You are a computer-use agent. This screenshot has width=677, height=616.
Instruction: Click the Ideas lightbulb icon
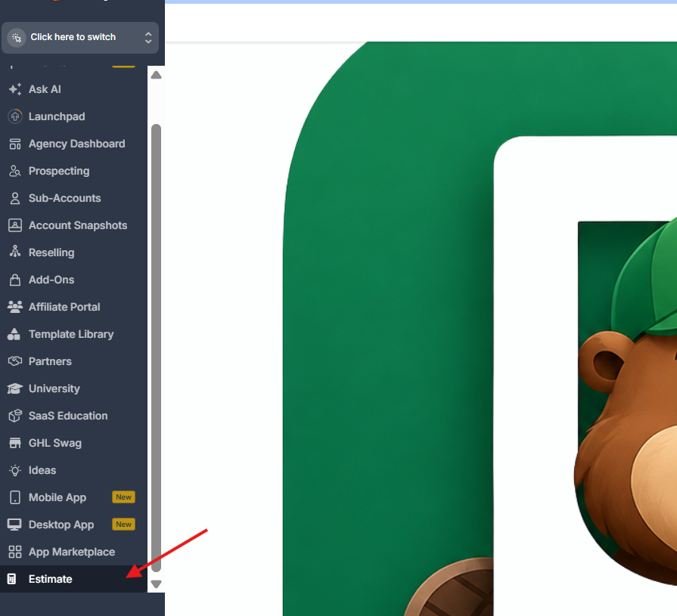pyautogui.click(x=15, y=470)
